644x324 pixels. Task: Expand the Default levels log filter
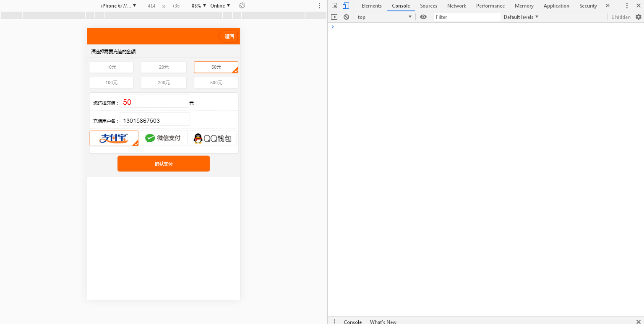[x=521, y=17]
